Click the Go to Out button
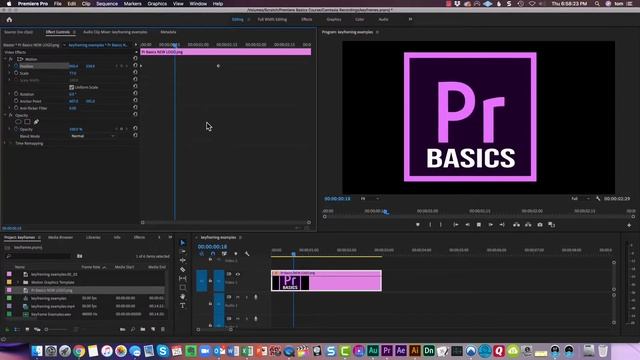 pyautogui.click(x=502, y=224)
